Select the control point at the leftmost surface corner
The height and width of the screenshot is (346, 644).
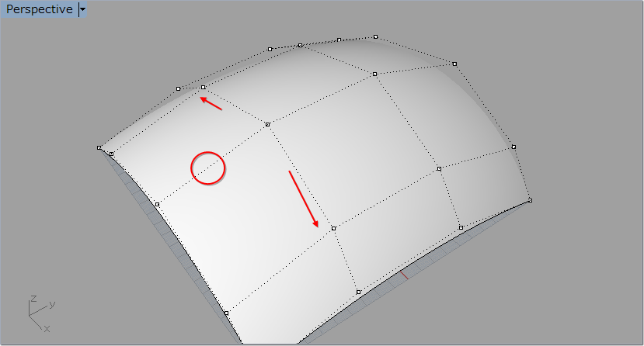coord(99,147)
